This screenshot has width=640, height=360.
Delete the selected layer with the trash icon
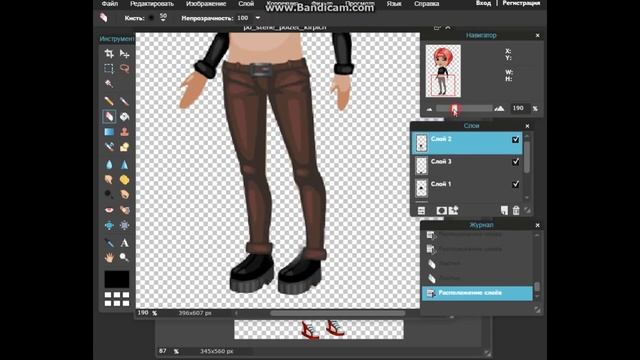tap(516, 211)
